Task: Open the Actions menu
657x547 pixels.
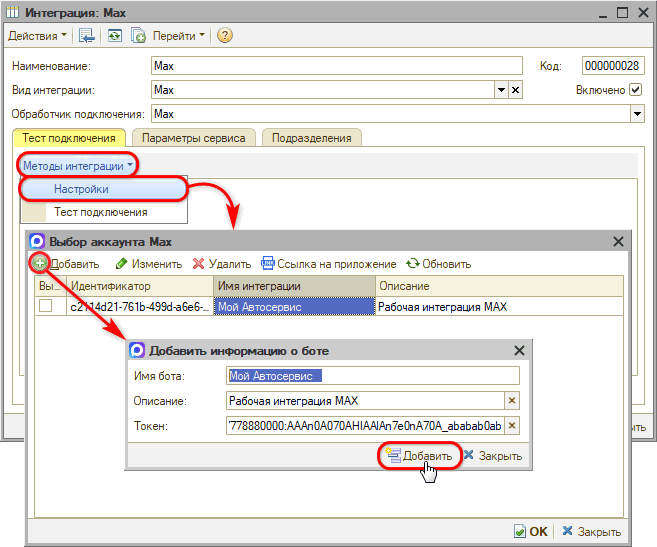Action: [38, 35]
